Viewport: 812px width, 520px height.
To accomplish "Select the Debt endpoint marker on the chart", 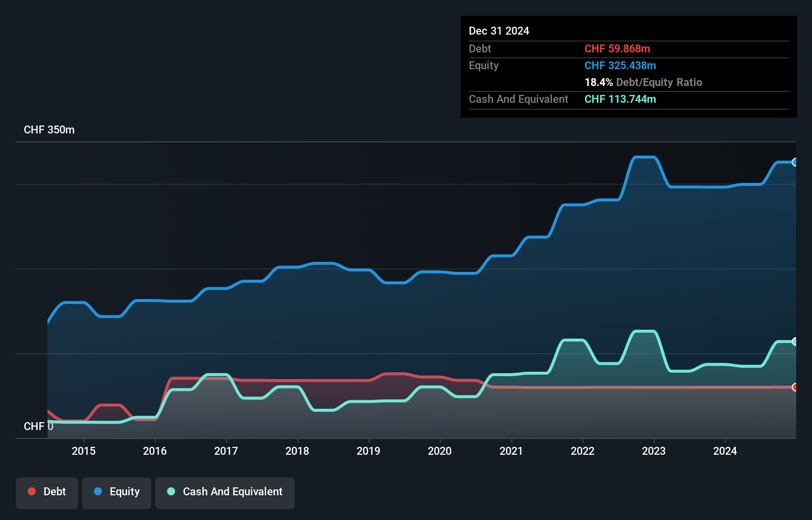I will click(794, 387).
